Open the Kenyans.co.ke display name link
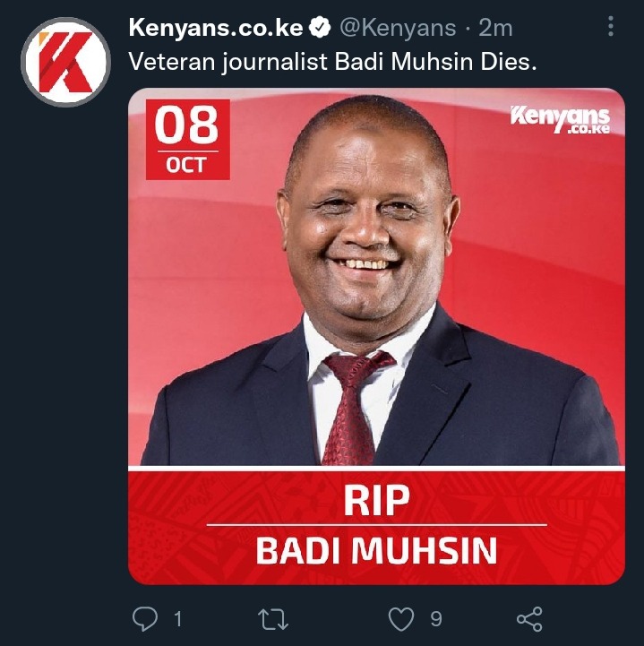644x646 pixels. [x=216, y=28]
